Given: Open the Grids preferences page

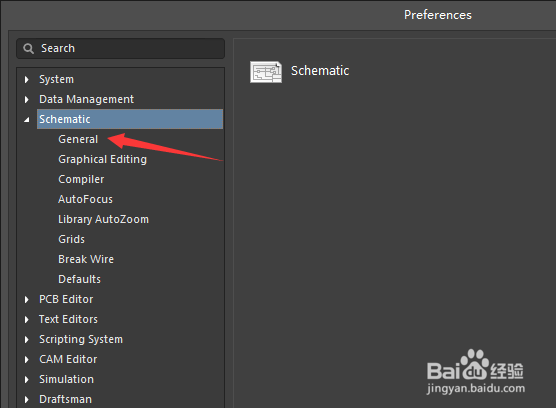Looking at the screenshot, I should [72, 239].
